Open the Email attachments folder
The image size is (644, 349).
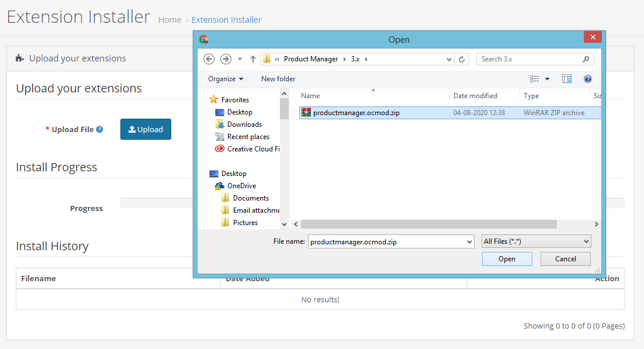[x=251, y=210]
